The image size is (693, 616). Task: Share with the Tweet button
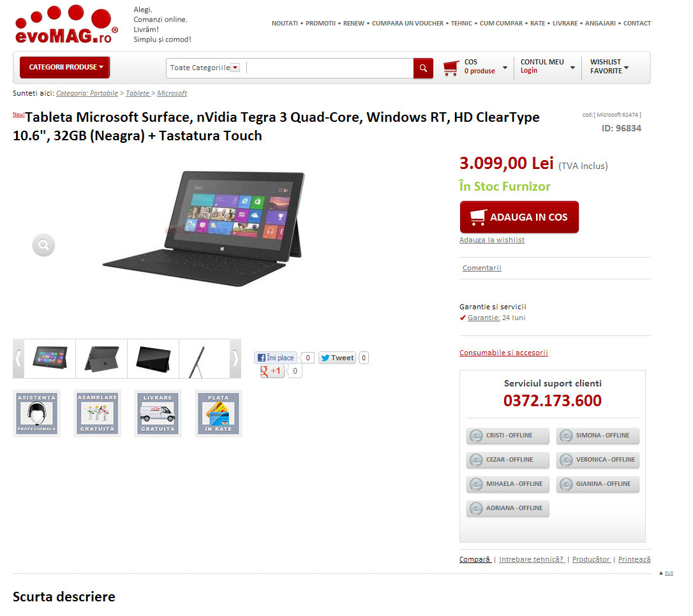337,358
